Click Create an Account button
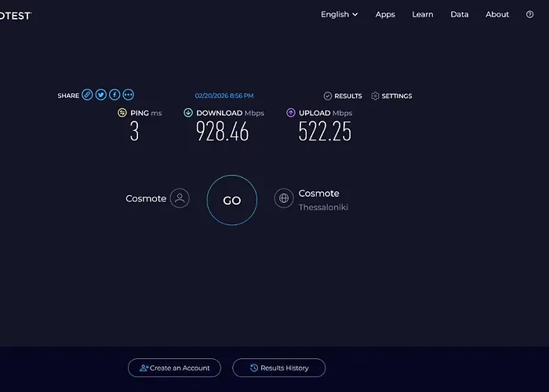Screen dimensions: 549x392 174,368
